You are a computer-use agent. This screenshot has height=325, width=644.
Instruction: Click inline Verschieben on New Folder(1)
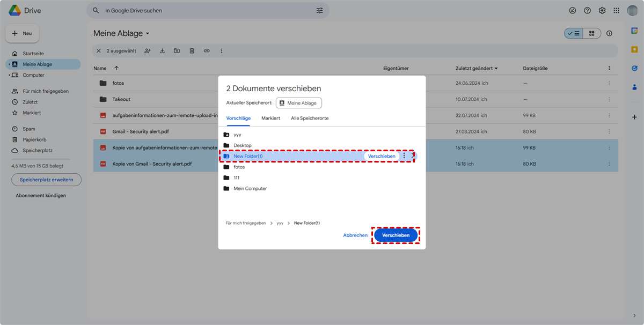point(382,156)
